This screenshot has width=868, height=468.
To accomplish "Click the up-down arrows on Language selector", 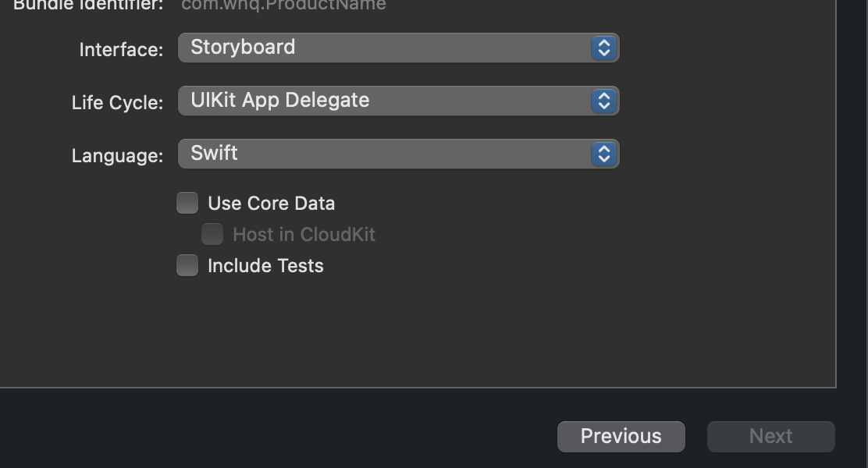I will point(603,154).
